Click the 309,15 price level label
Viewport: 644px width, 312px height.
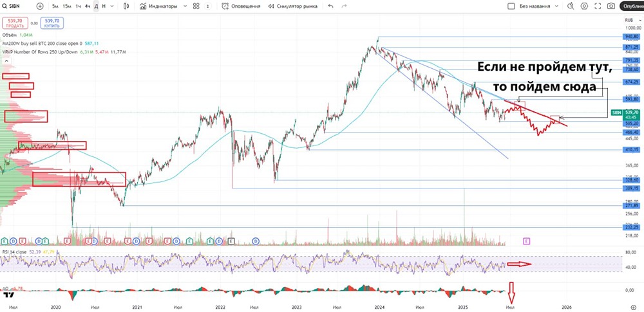632,188
